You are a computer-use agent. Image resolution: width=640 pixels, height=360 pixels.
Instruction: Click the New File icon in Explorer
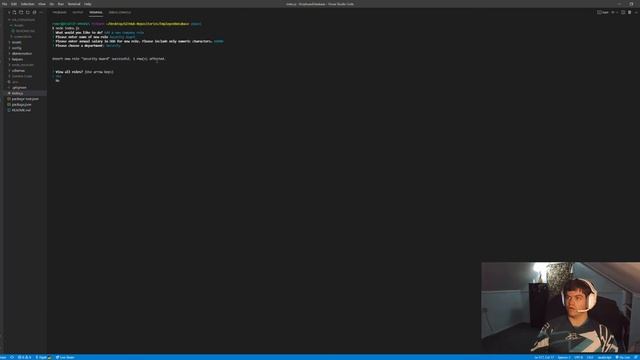pyautogui.click(x=14, y=12)
